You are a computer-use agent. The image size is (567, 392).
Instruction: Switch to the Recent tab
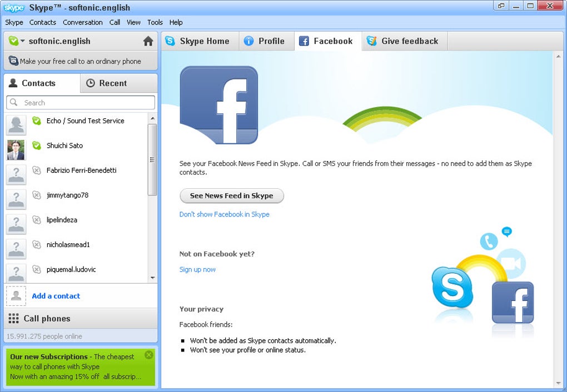118,83
